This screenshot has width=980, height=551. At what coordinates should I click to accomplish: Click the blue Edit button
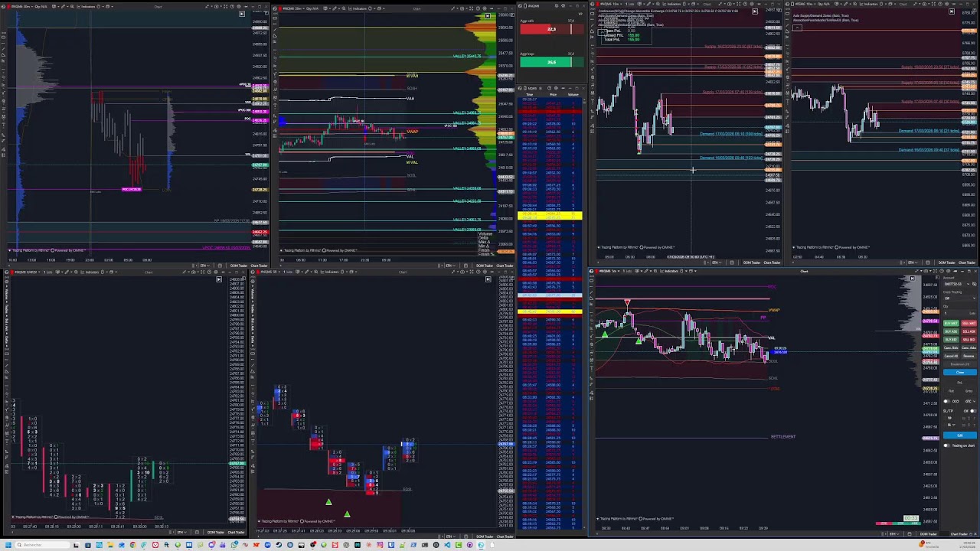coord(960,435)
